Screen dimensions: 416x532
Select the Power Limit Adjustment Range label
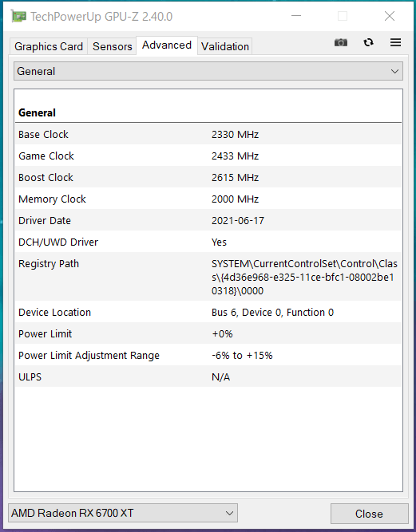point(89,355)
